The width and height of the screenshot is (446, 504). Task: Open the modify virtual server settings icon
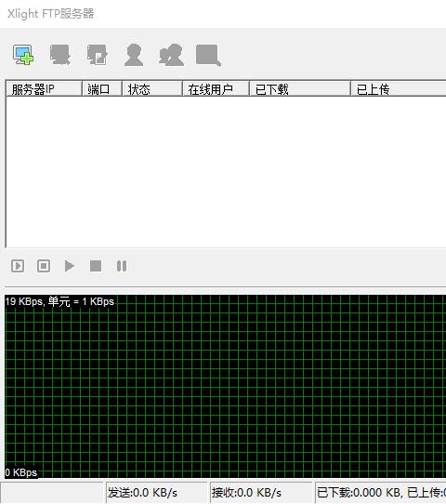pos(98,55)
